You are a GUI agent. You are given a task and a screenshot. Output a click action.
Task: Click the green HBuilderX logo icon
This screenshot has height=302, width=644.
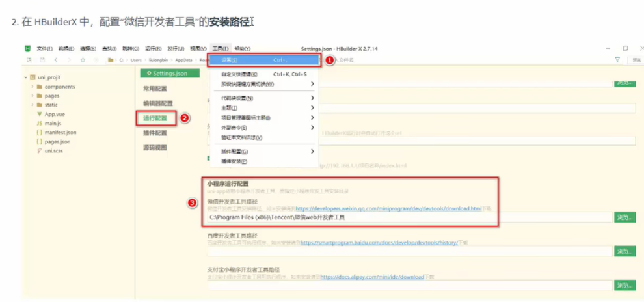point(28,48)
